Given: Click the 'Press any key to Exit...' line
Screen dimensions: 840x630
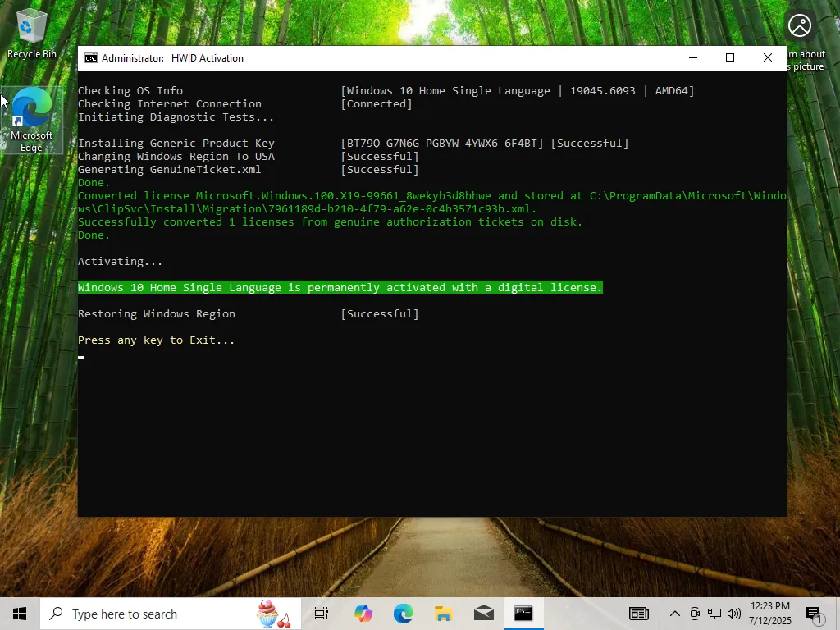Looking at the screenshot, I should click(x=156, y=340).
